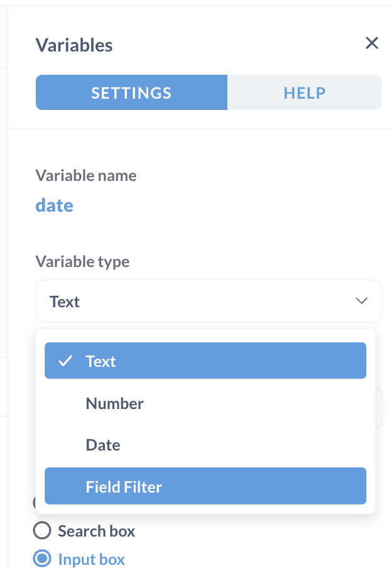
Task: Collapse the Variable type combo box showing Text
Action: point(209,301)
